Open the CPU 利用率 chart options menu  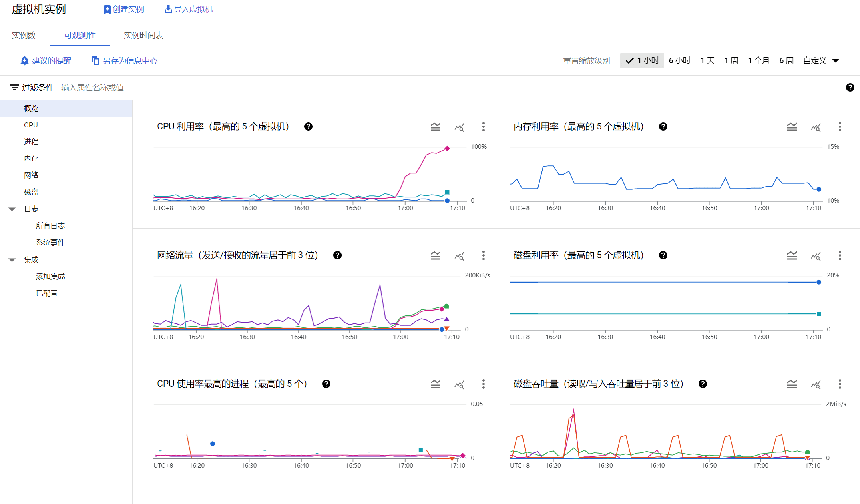coord(484,127)
